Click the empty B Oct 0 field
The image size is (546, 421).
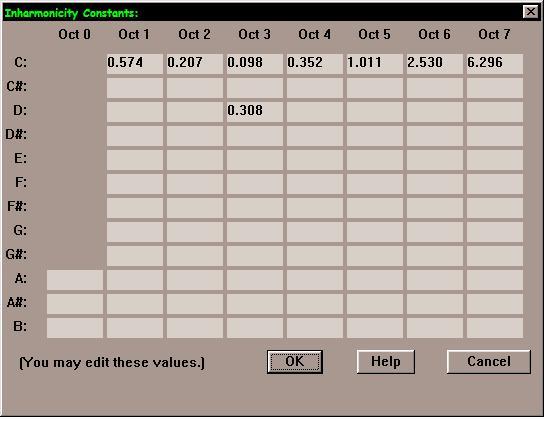75,328
